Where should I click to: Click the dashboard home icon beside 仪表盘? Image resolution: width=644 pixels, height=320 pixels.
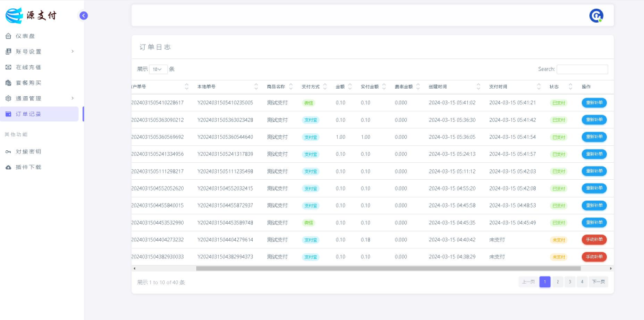8,36
